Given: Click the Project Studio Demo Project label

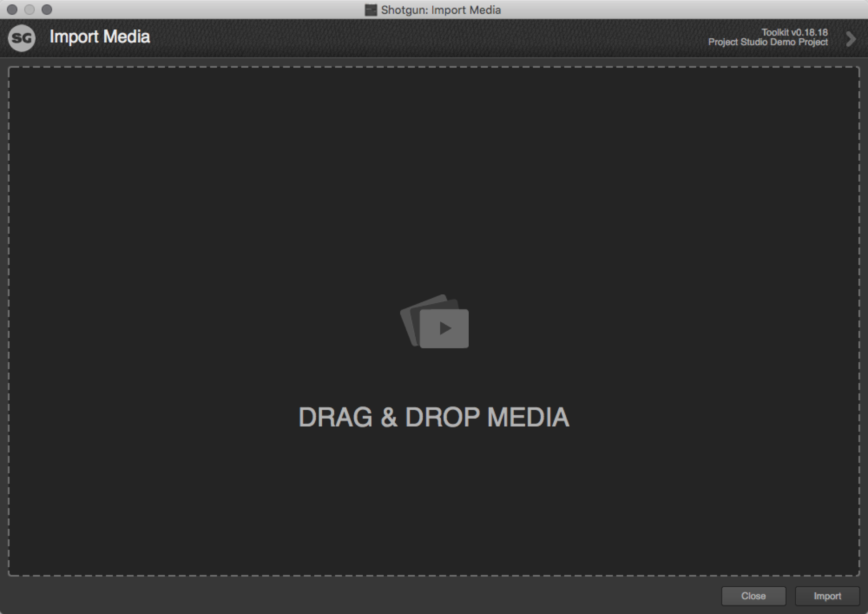Looking at the screenshot, I should [x=768, y=42].
